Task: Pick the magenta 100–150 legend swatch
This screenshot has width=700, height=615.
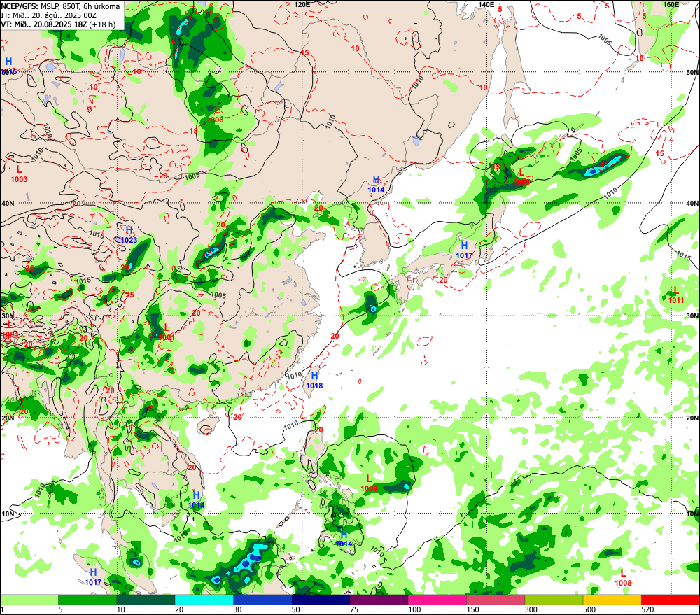Action: (x=437, y=600)
